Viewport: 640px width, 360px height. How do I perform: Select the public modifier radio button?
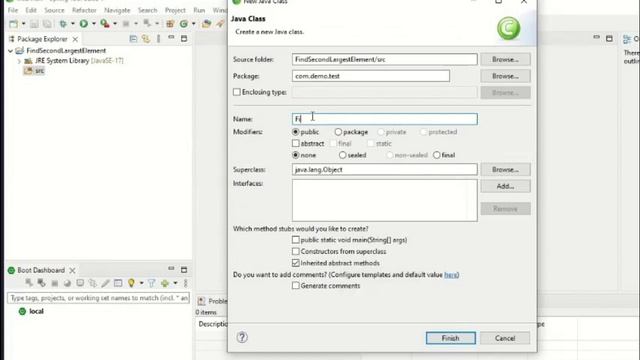pos(296,132)
